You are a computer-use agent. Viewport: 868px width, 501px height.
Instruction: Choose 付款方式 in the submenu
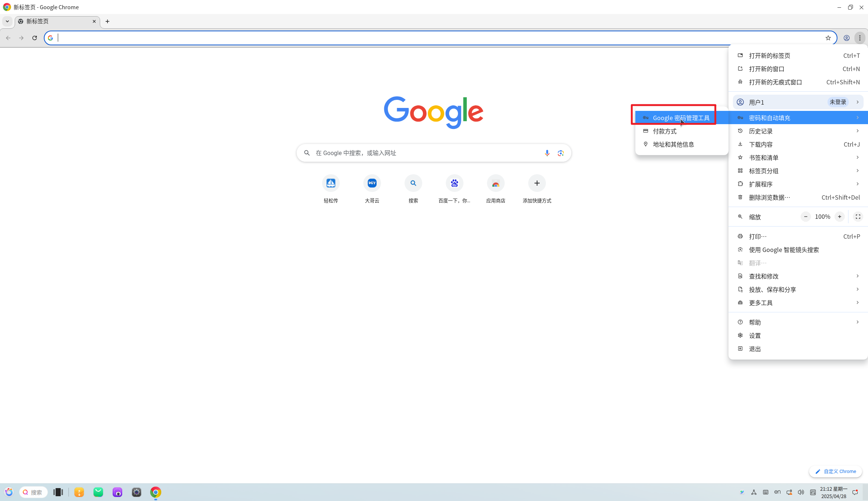pos(664,131)
